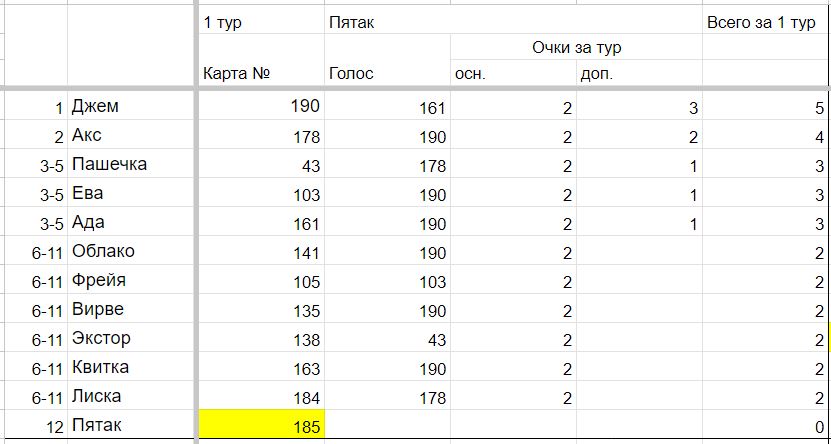
Task: Select the player name cell 'Пашечка'
Action: (131, 164)
